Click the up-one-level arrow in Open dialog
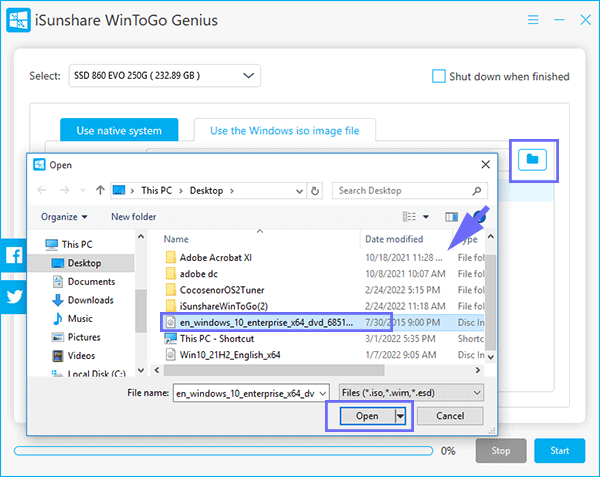This screenshot has width=600, height=477. tap(100, 190)
